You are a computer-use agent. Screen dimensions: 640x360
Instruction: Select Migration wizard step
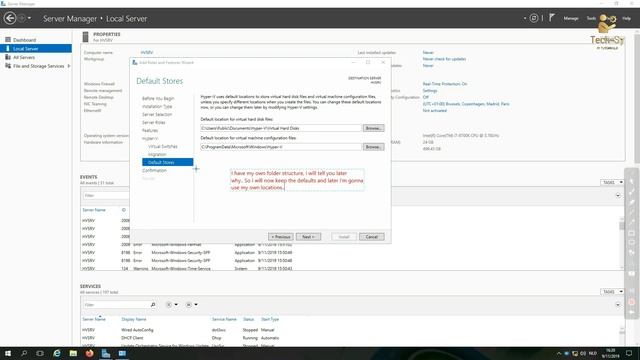pyautogui.click(x=157, y=154)
